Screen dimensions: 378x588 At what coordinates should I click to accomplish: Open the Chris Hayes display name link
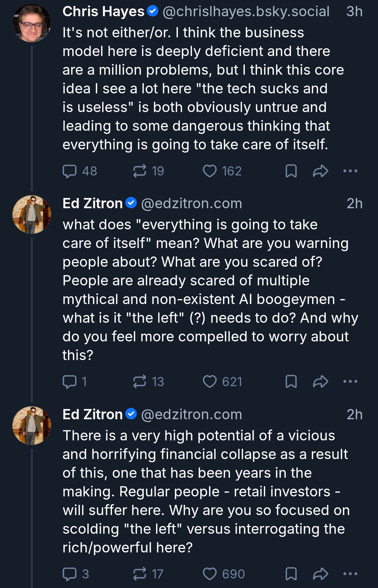tap(104, 12)
